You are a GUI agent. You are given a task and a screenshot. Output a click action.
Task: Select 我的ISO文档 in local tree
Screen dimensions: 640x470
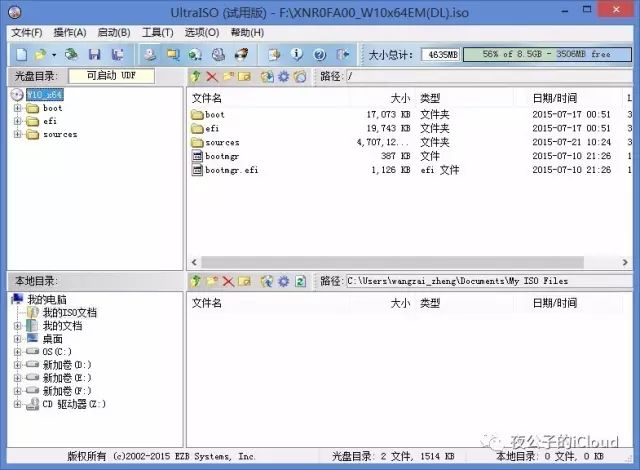point(69,313)
